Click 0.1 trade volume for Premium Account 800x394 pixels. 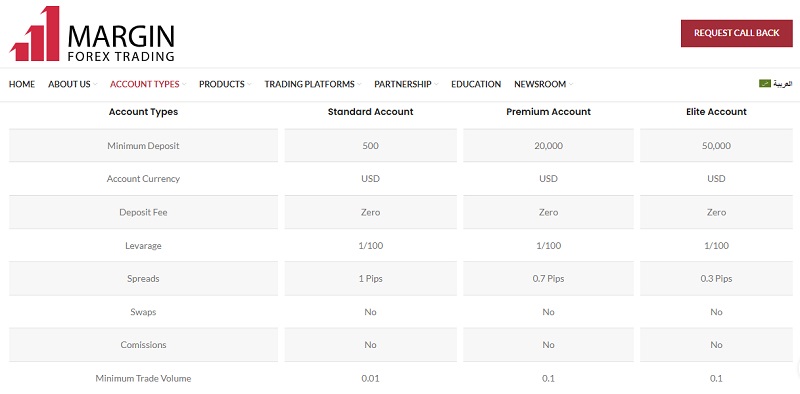[548, 379]
